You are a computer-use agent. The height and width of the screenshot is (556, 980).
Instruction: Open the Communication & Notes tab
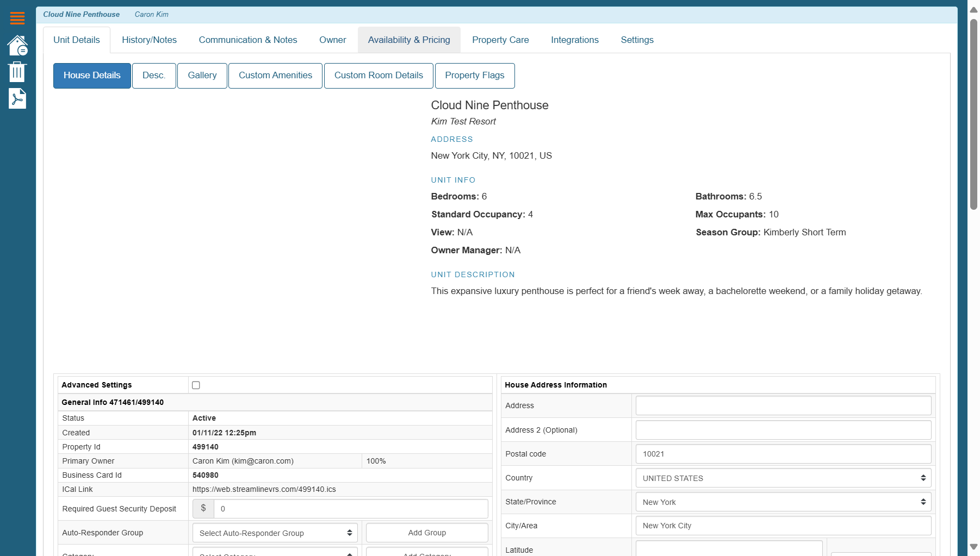pos(248,40)
